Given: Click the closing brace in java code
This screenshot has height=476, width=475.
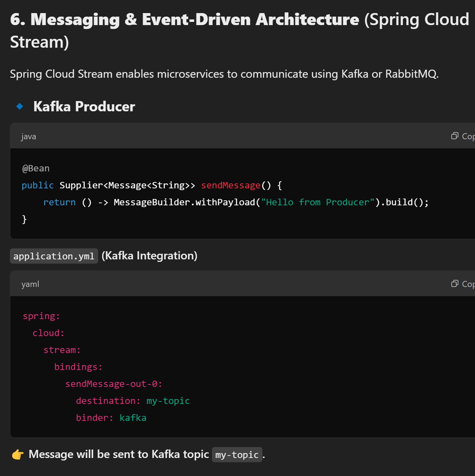Looking at the screenshot, I should point(24,219).
